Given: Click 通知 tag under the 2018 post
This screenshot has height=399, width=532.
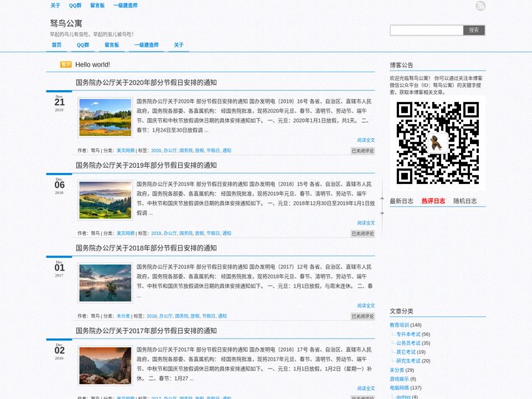Looking at the screenshot, I should pos(222,316).
